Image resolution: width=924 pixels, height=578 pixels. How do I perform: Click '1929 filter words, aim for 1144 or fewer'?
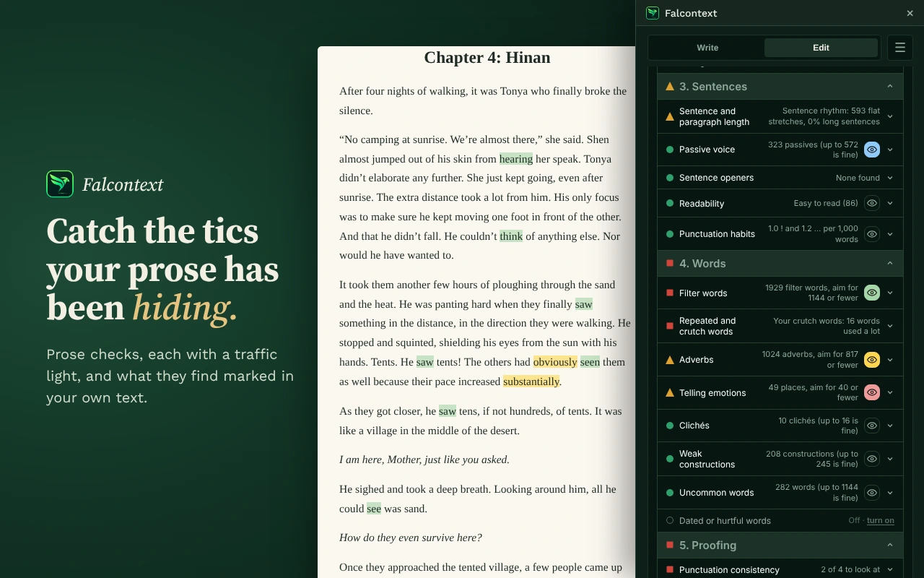click(x=811, y=293)
